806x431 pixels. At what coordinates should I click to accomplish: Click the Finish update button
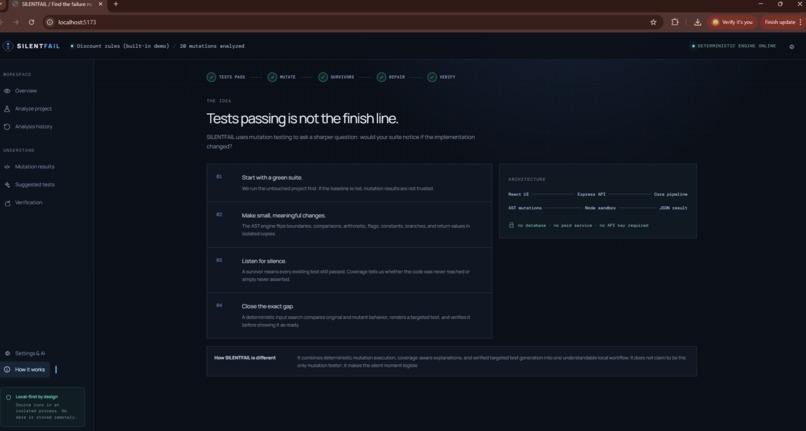point(782,22)
